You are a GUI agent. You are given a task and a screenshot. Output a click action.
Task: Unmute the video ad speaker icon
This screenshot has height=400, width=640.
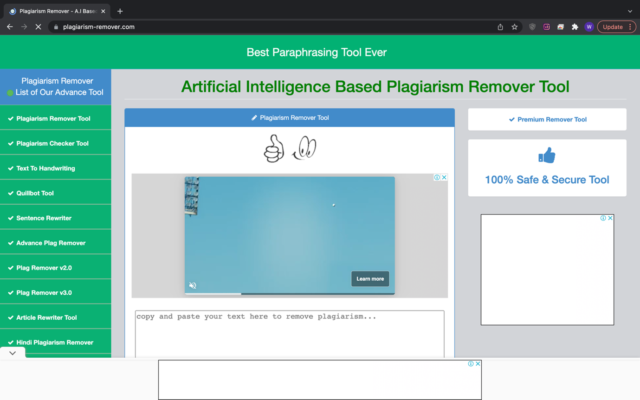pyautogui.click(x=193, y=285)
